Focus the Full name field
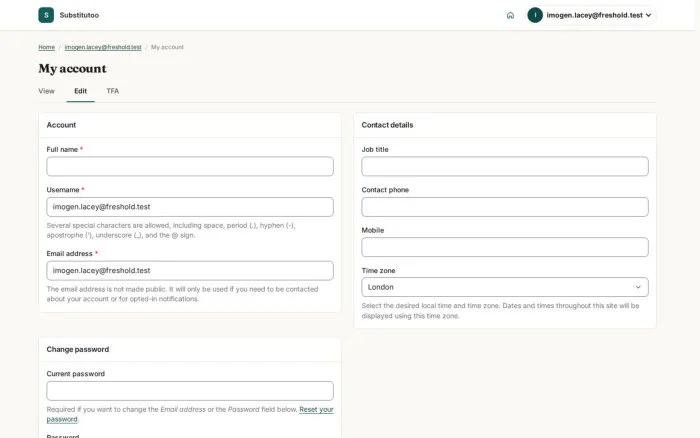 (190, 166)
